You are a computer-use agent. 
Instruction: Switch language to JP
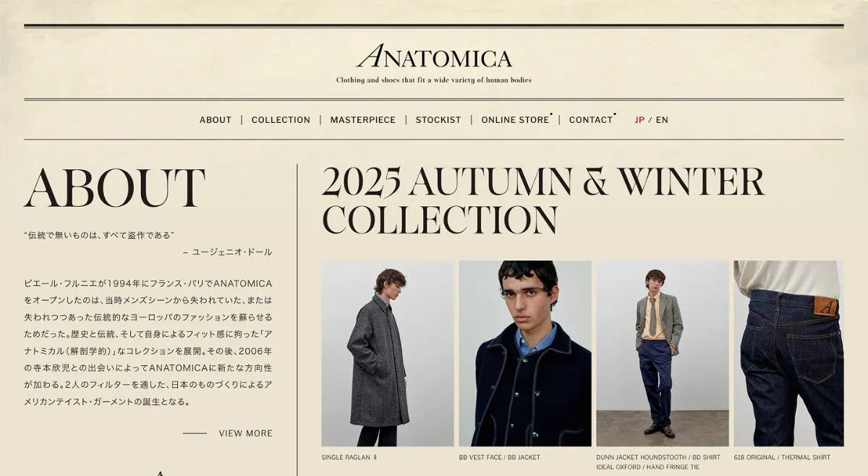pyautogui.click(x=639, y=120)
